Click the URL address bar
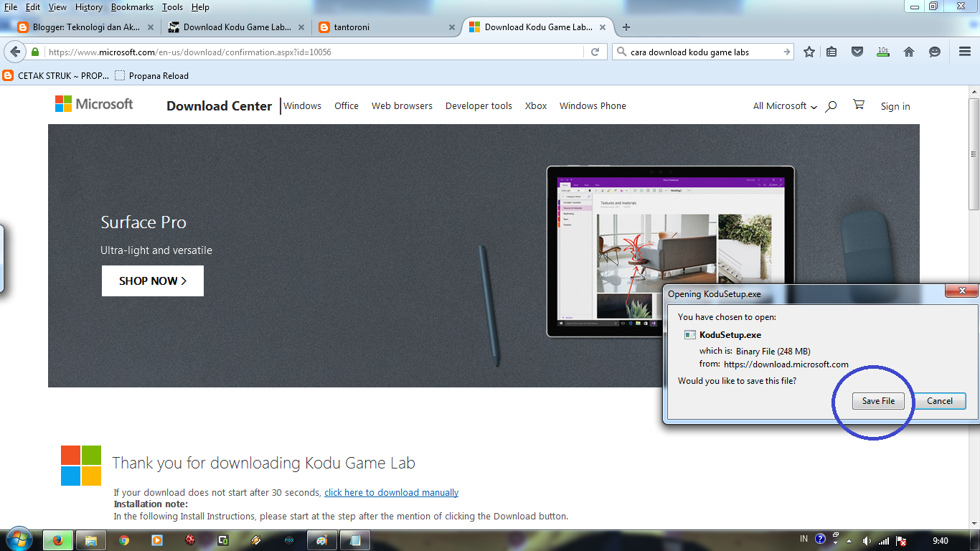This screenshot has height=551, width=980. point(314,52)
